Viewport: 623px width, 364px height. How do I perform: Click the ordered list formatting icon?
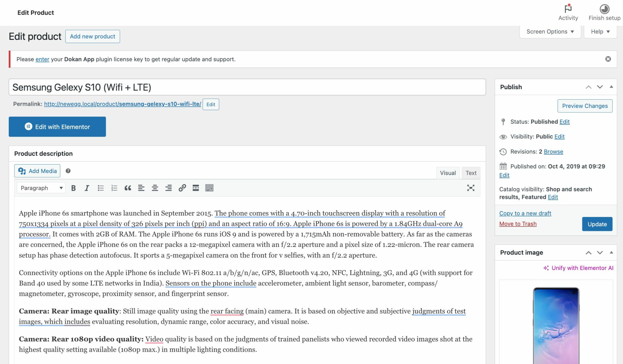[114, 188]
